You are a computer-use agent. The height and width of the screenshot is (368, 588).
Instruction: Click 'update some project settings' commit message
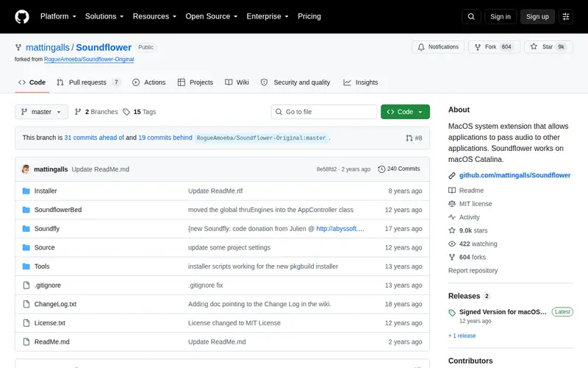[229, 247]
